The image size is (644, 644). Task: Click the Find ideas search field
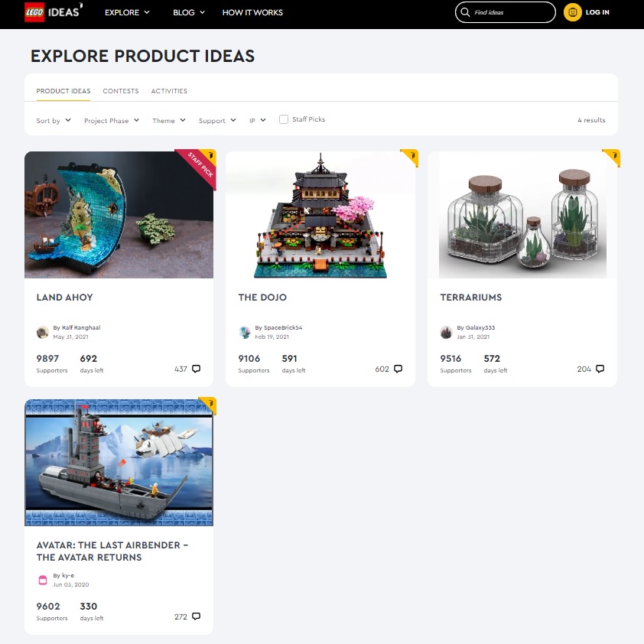coord(505,12)
